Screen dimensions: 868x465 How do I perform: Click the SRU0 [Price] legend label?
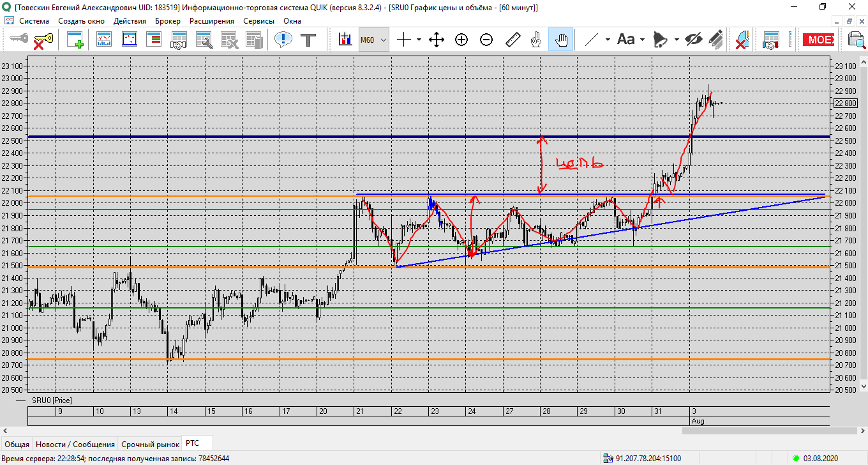[52, 400]
